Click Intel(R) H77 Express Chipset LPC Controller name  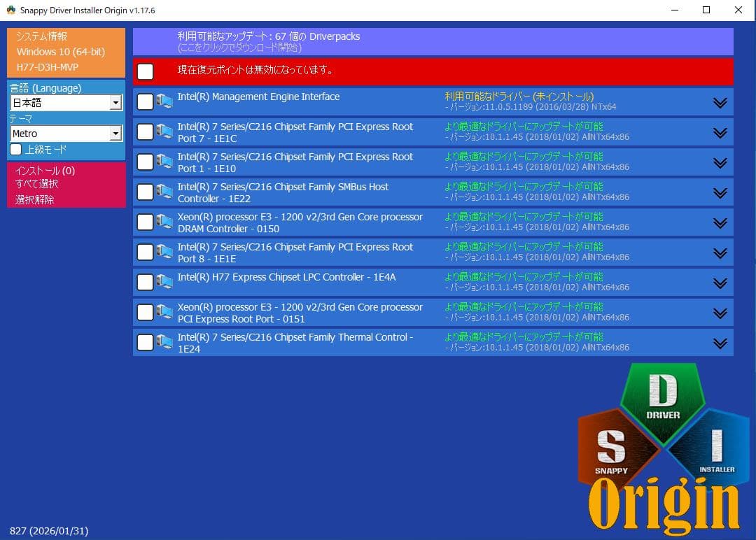coord(286,277)
